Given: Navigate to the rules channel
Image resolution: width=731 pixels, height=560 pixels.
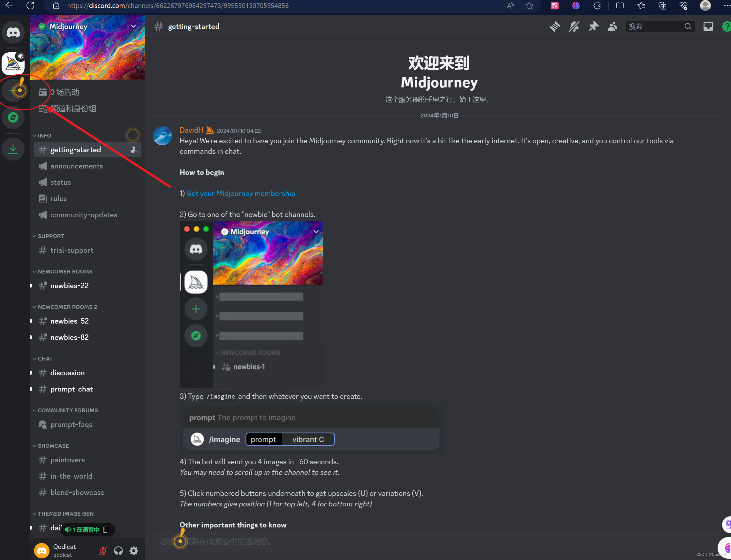Looking at the screenshot, I should click(x=58, y=198).
